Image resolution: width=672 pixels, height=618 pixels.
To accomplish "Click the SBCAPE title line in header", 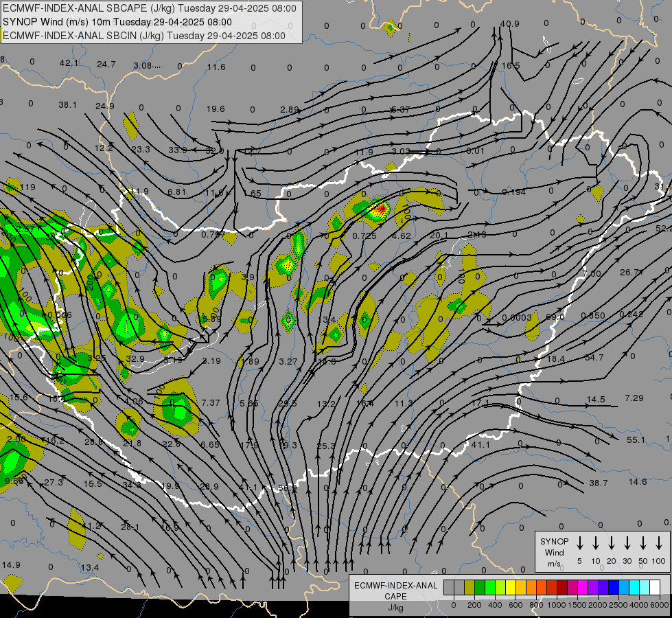I will (x=149, y=8).
